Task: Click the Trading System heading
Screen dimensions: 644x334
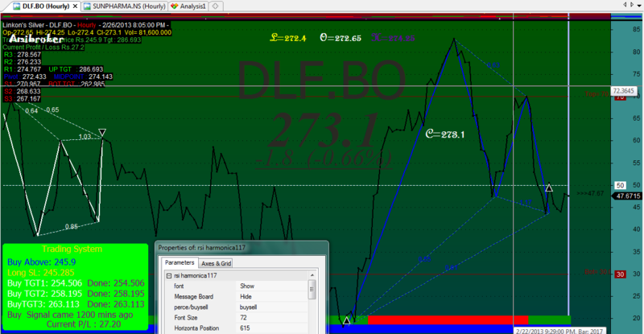Action: [x=72, y=249]
